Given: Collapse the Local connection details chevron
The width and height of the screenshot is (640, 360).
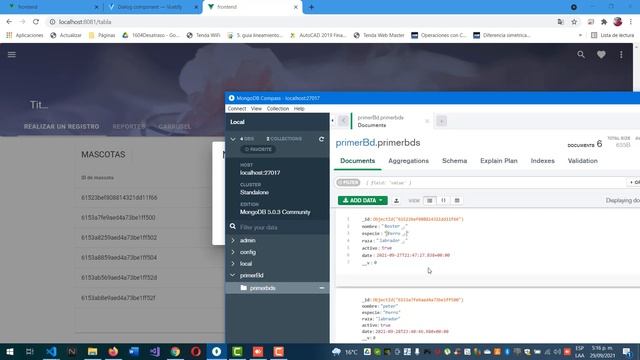Looking at the screenshot, I should [x=233, y=139].
